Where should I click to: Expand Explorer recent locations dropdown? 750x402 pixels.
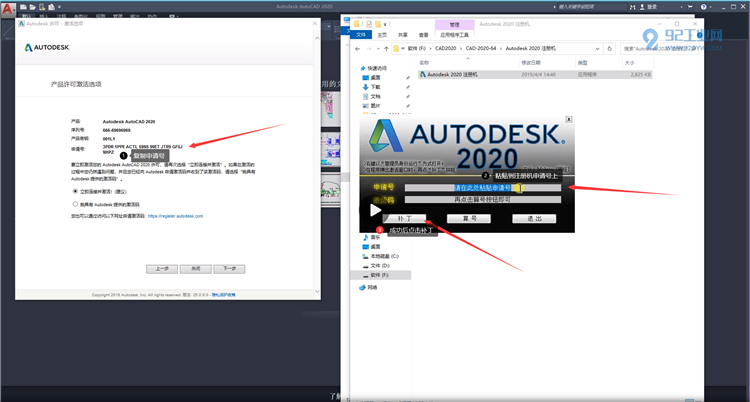pyautogui.click(x=378, y=49)
